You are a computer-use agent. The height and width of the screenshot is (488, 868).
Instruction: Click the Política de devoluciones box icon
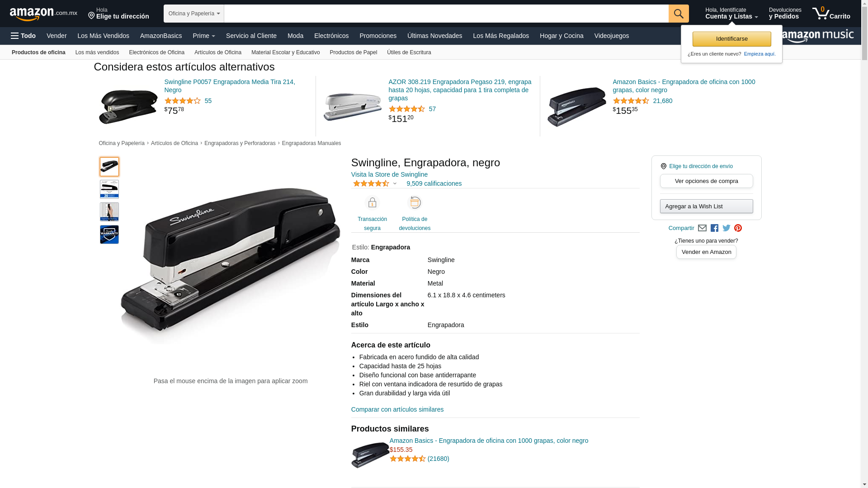(x=415, y=203)
